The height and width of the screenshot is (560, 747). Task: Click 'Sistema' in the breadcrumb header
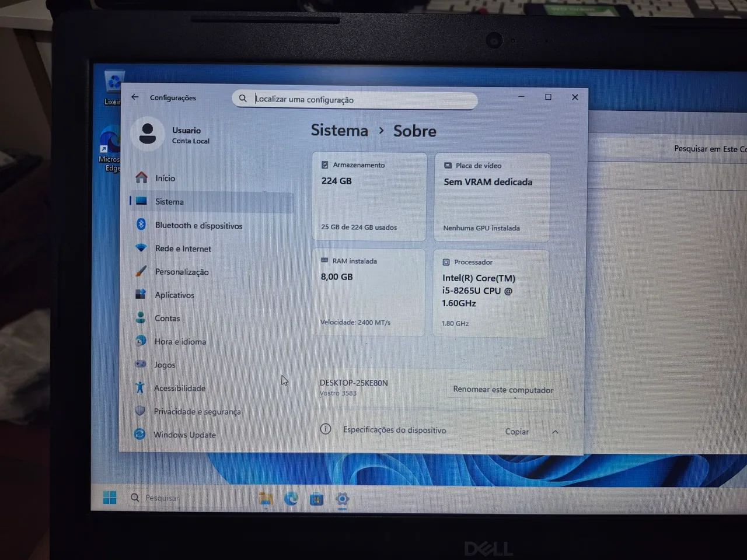tap(339, 130)
